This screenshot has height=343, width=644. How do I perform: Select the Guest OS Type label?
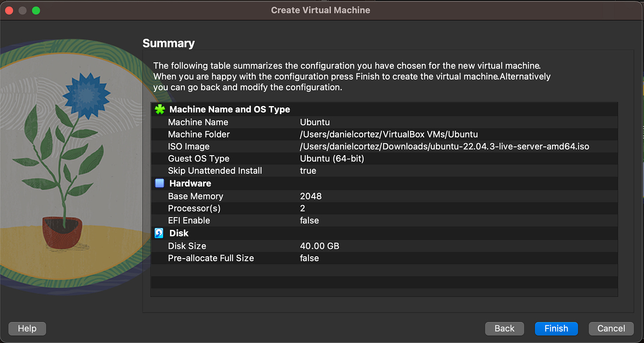coord(199,158)
